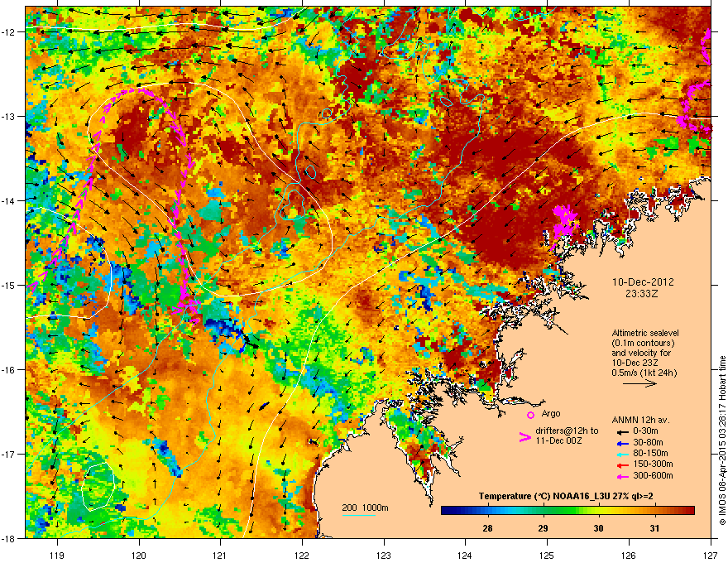Click the '200 1000m' contour label

pos(365,508)
